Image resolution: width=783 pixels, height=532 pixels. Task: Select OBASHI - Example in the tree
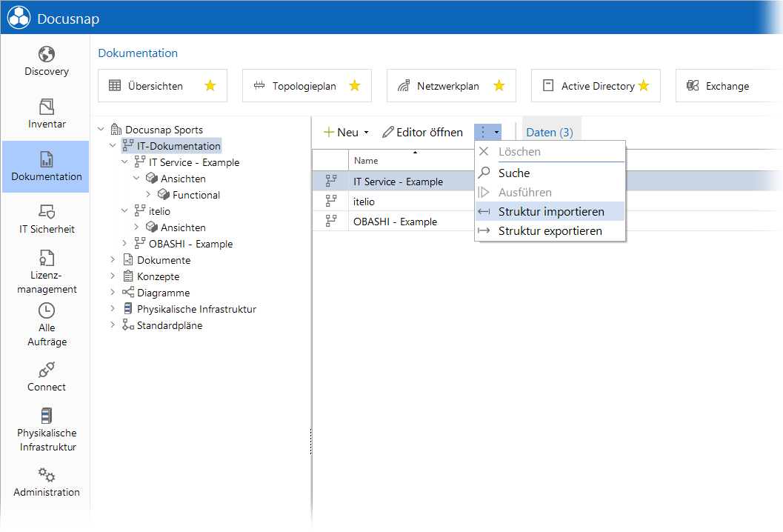tap(190, 244)
